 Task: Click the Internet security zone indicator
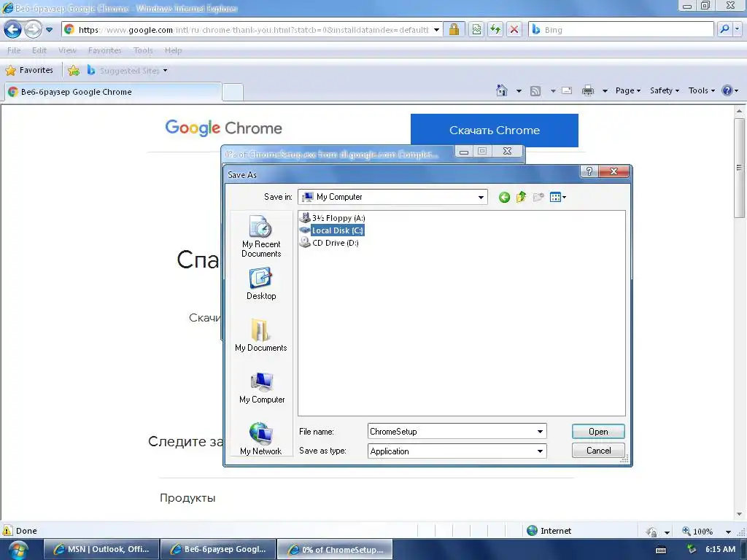(549, 531)
